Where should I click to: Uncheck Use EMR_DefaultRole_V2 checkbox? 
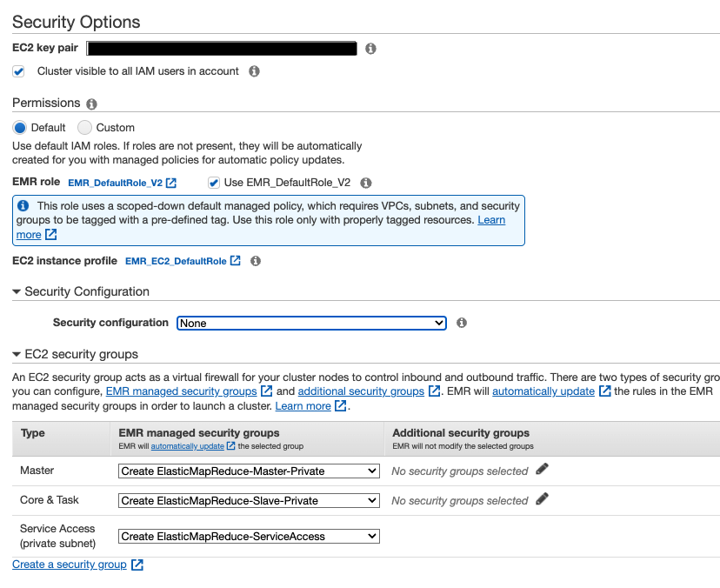[x=214, y=183]
